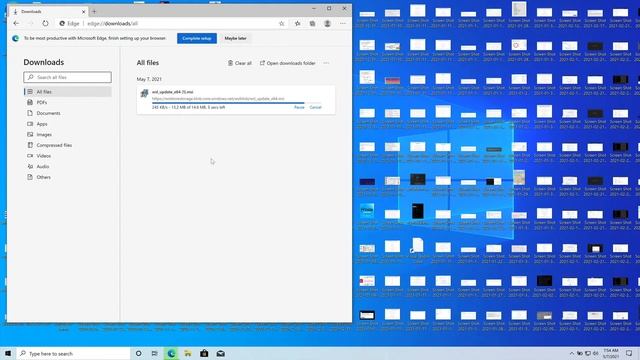The height and width of the screenshot is (360, 640).
Task: Open the Favorites list icon
Action: tap(298, 24)
